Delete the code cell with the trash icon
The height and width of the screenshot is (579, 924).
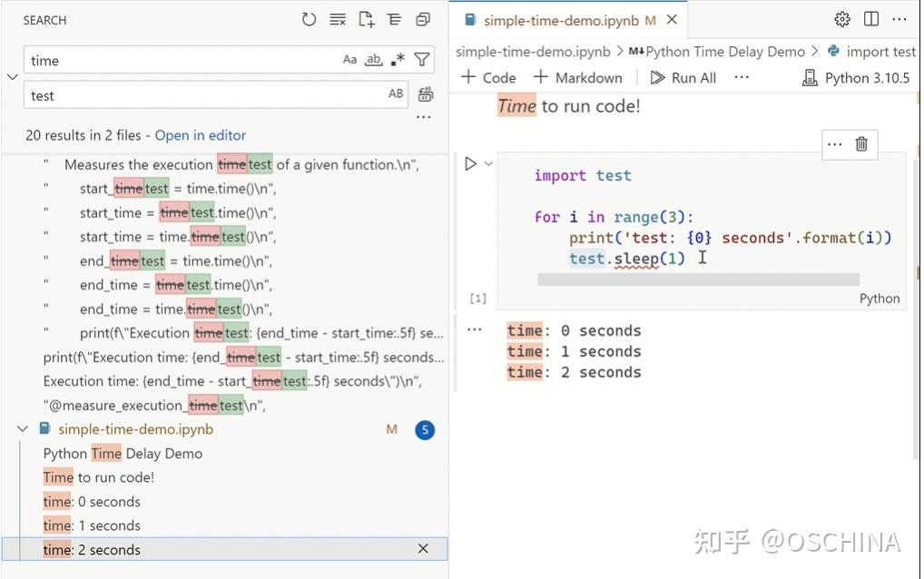pyautogui.click(x=860, y=143)
